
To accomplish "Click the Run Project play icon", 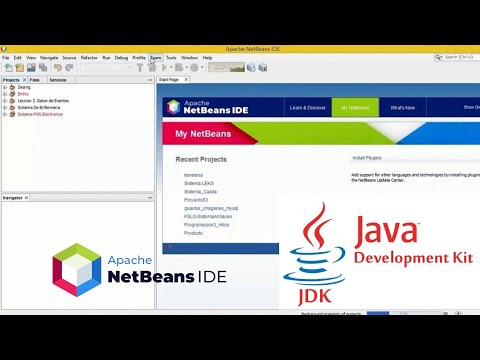I will tap(164, 68).
